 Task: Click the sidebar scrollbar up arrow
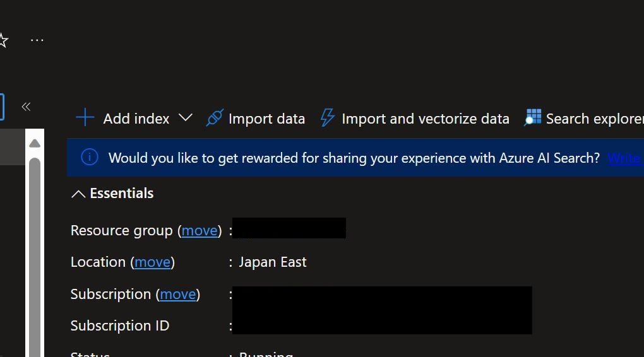35,143
